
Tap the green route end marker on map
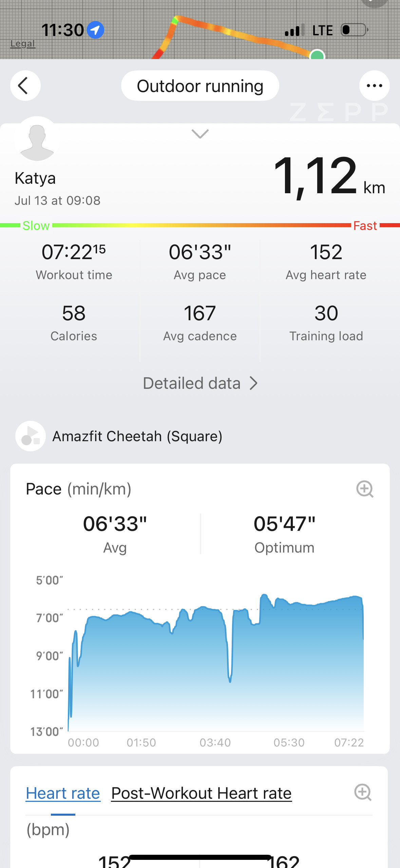[x=317, y=55]
